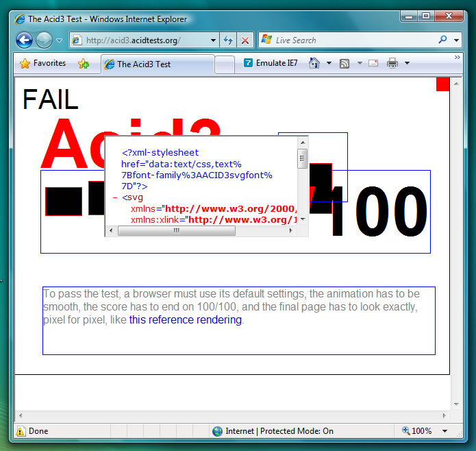Click the Back navigation arrow

tap(24, 40)
